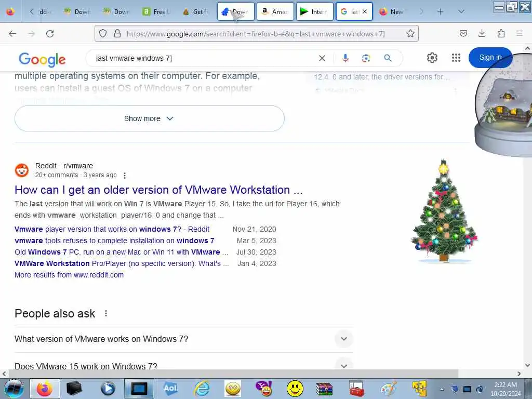Go back to the previous page
The height and width of the screenshot is (399, 532).
coord(12,34)
